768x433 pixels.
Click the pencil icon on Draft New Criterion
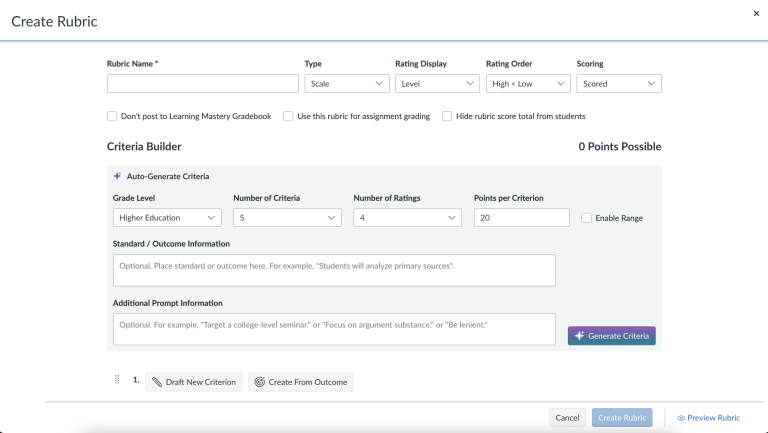click(157, 382)
